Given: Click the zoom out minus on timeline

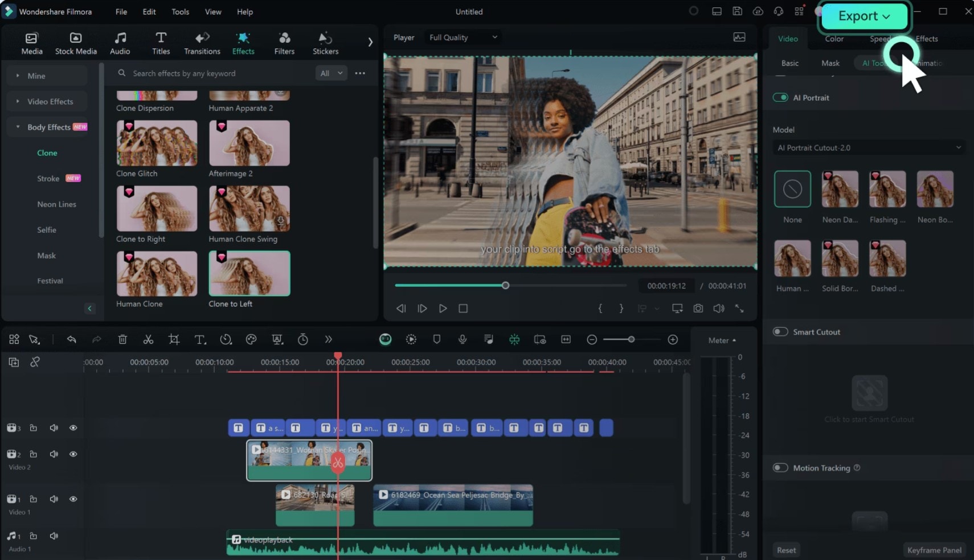Looking at the screenshot, I should (x=592, y=339).
